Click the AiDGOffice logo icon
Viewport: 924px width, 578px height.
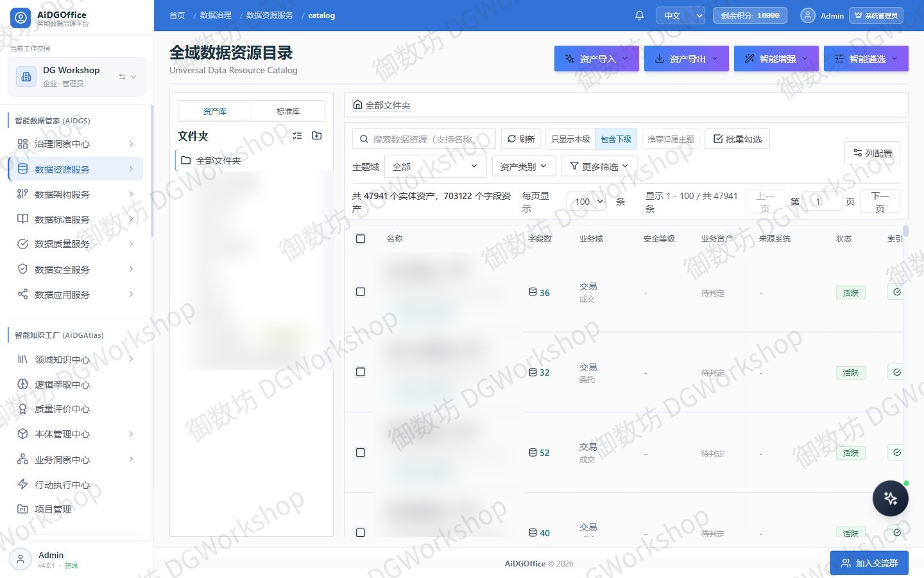point(21,18)
